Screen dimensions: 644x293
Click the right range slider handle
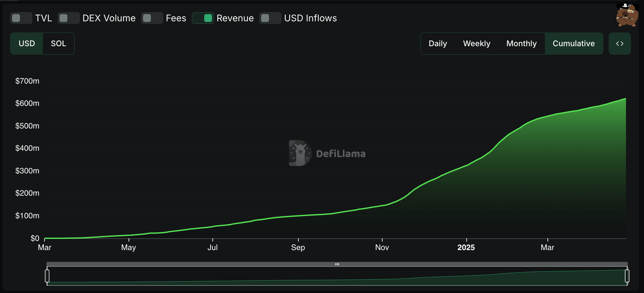pyautogui.click(x=627, y=276)
